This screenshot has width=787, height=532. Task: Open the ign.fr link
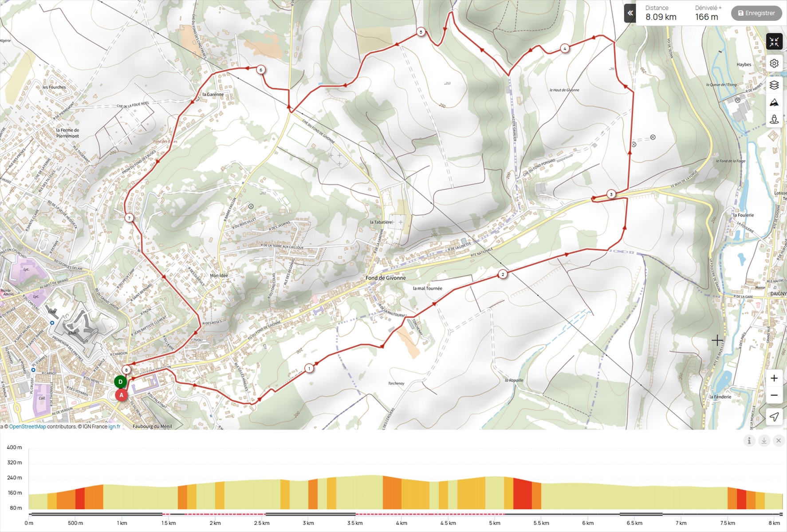[114, 426]
